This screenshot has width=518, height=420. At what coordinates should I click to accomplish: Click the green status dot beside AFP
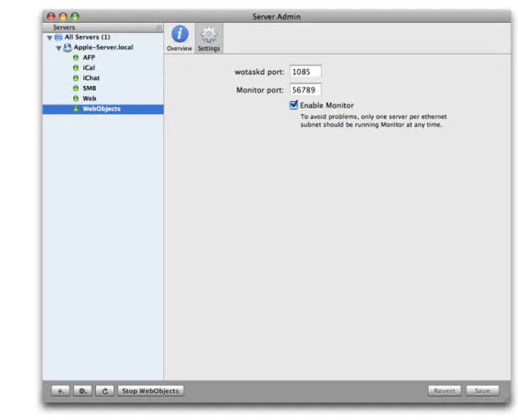click(x=76, y=57)
